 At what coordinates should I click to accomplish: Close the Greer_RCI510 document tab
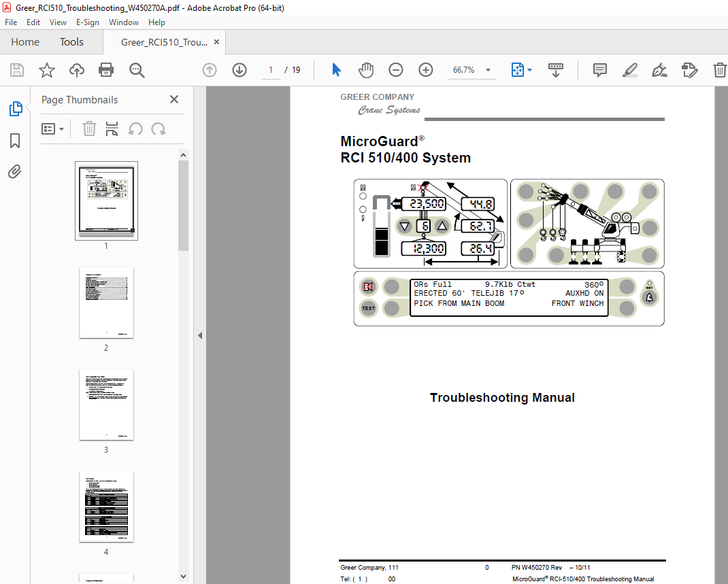pos(216,41)
